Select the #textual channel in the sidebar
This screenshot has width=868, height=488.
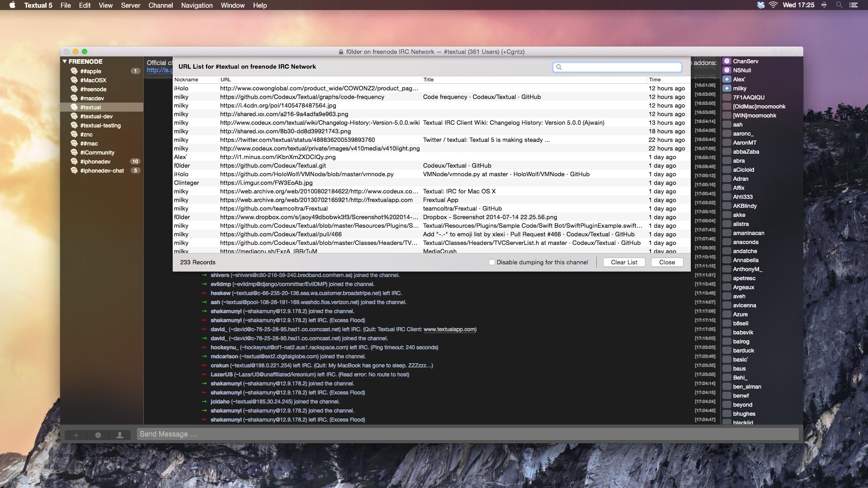point(102,107)
